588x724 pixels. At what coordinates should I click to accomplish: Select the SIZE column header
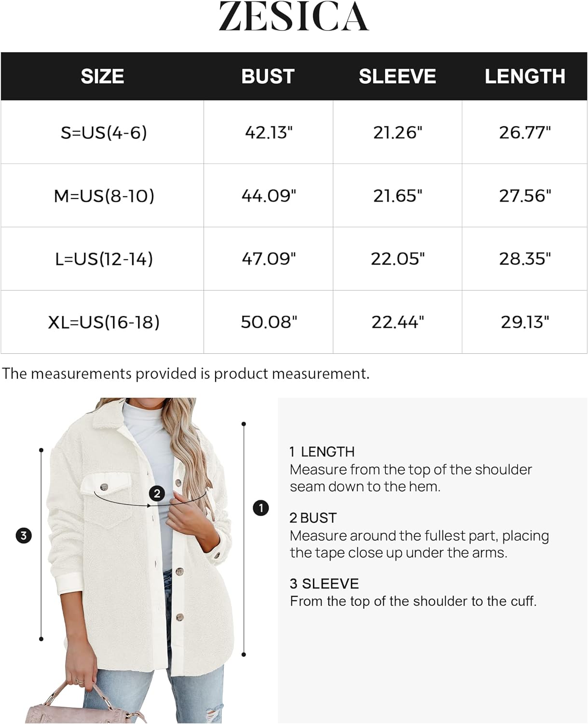tap(102, 76)
